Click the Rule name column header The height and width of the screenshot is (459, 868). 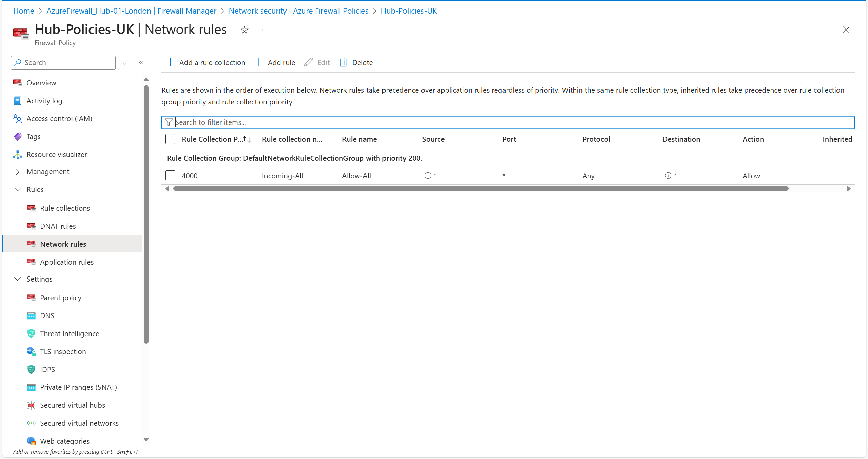[x=359, y=139]
